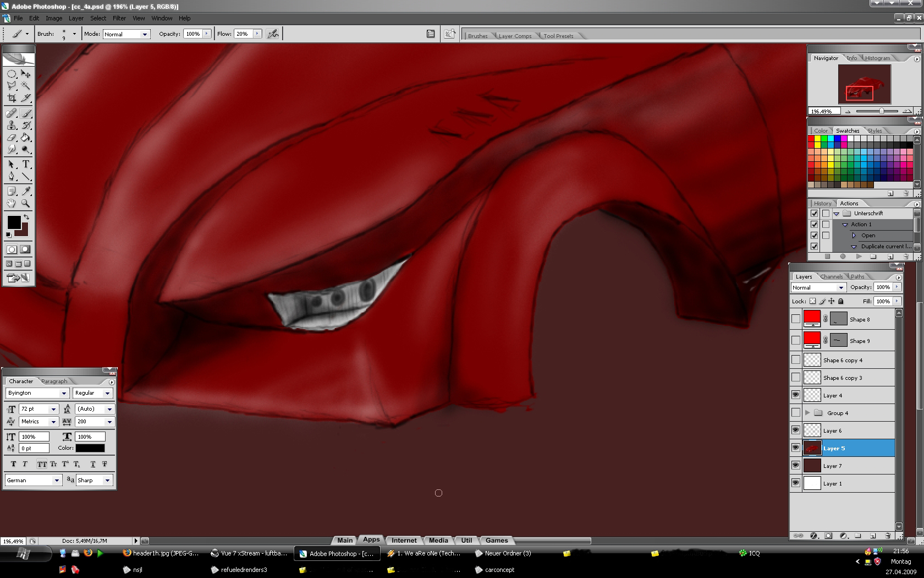Open the layer style menu icon
This screenshot has width=924, height=578.
[813, 535]
